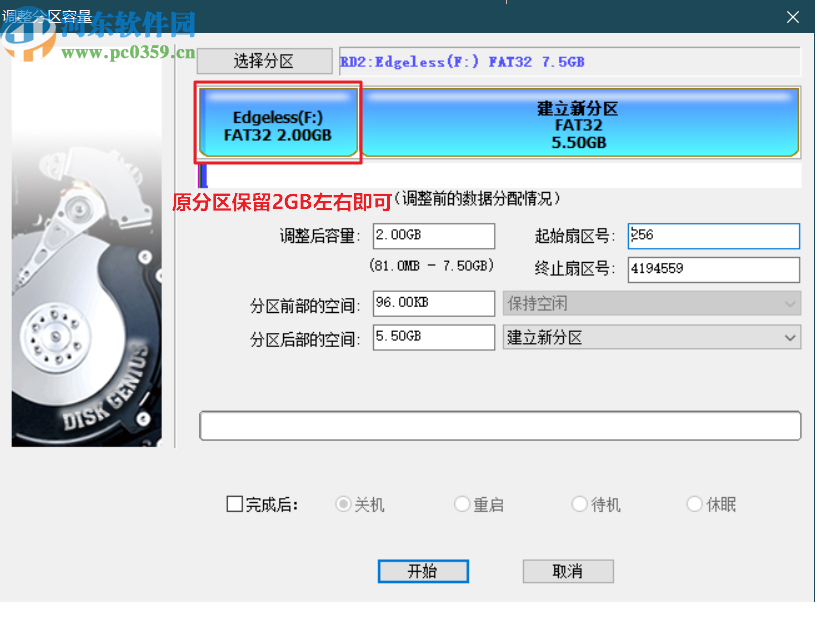Click the 取消 button

(568, 571)
